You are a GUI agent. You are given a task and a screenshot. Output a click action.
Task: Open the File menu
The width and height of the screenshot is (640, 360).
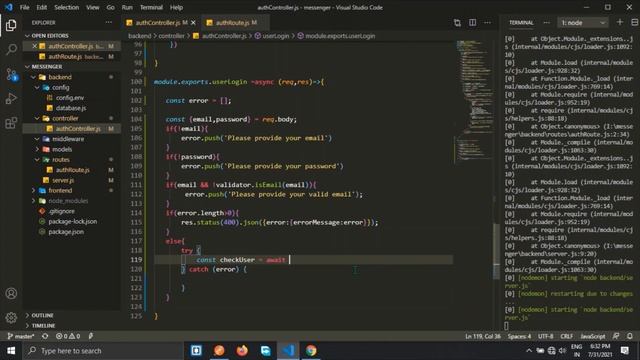pos(24,7)
